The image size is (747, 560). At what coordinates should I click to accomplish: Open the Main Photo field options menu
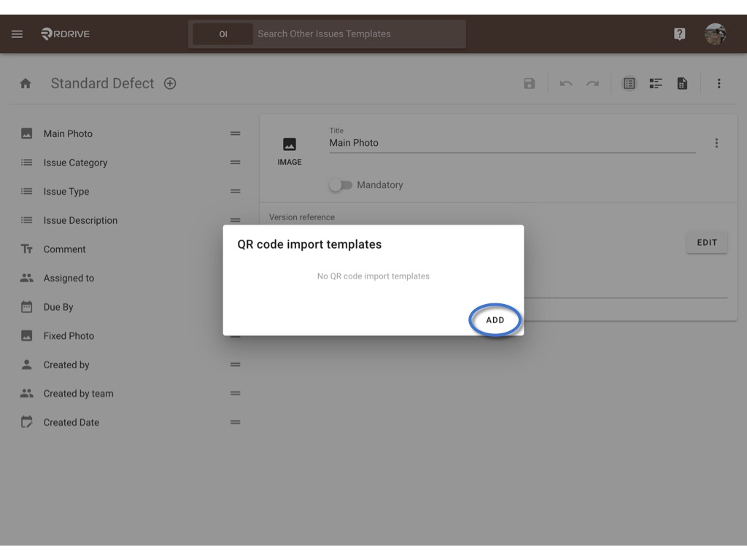716,144
